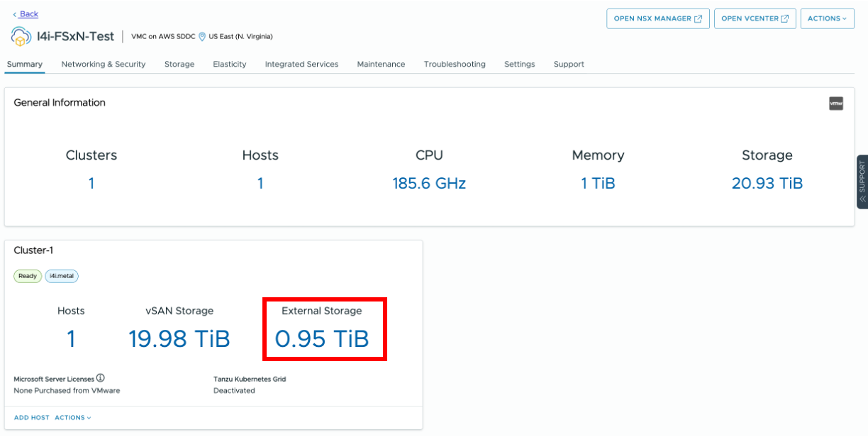Click the VMW logo icon in General Information
This screenshot has width=868, height=437.
coord(836,104)
